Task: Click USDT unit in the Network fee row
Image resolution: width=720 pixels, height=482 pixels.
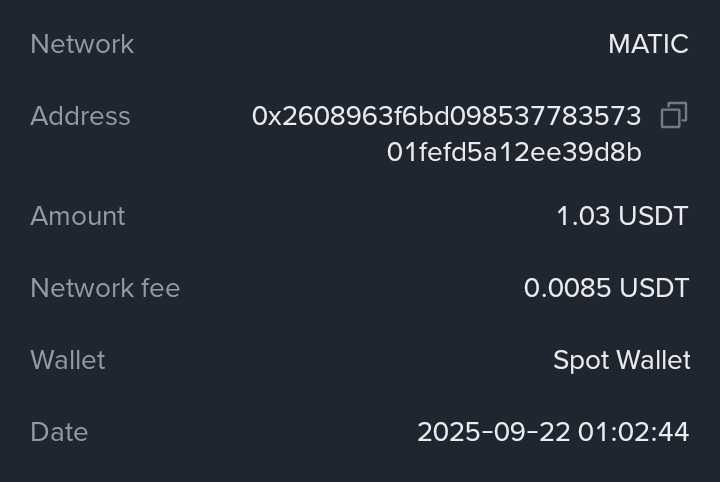Action: click(654, 288)
